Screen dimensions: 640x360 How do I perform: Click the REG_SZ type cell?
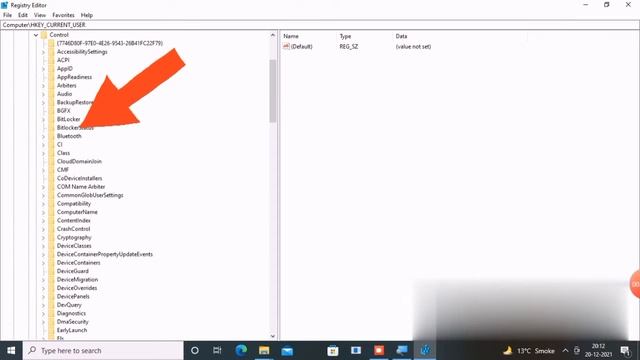pyautogui.click(x=349, y=47)
